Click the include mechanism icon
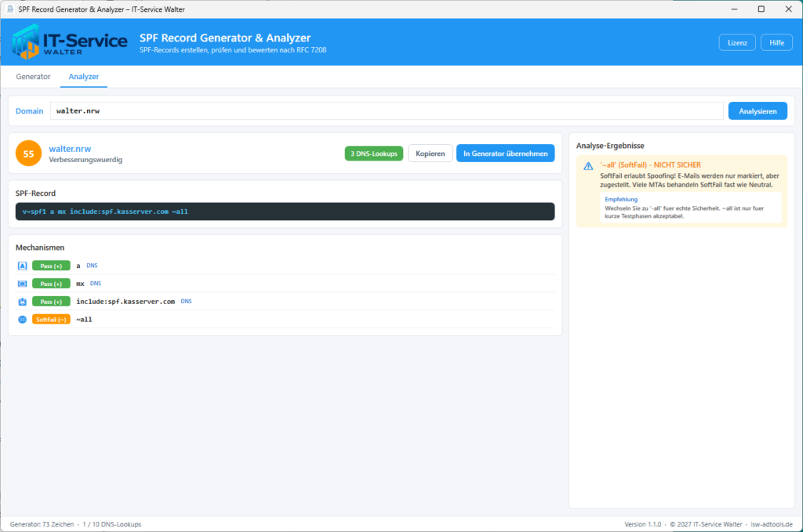This screenshot has width=803, height=532. click(22, 302)
